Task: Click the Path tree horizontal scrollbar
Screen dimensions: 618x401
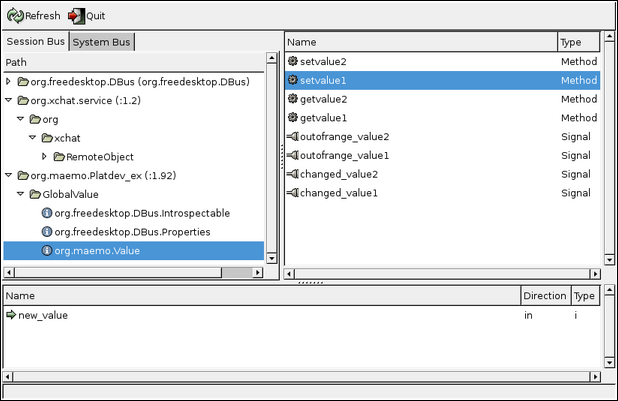Action: [134, 273]
